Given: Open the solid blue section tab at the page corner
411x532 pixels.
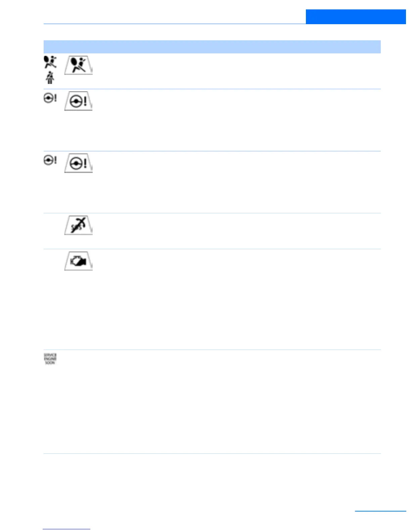Looking at the screenshot, I should coord(356,17).
